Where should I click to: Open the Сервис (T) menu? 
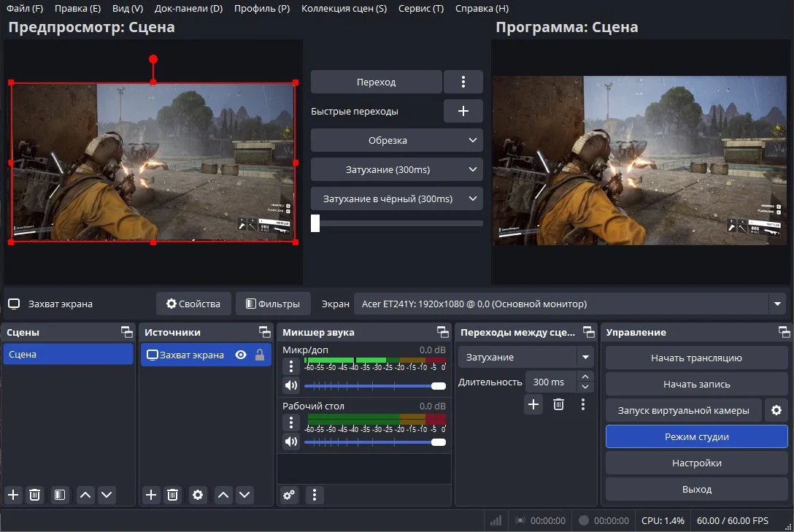pyautogui.click(x=421, y=9)
